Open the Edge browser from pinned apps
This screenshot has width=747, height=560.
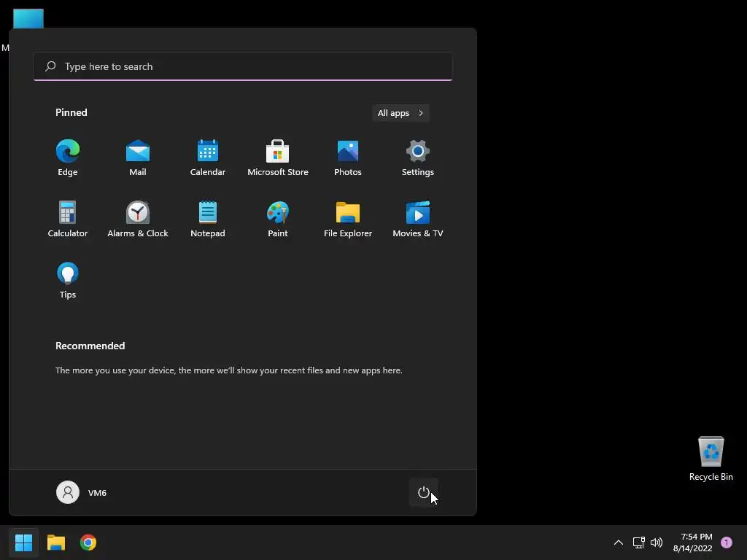click(x=68, y=158)
